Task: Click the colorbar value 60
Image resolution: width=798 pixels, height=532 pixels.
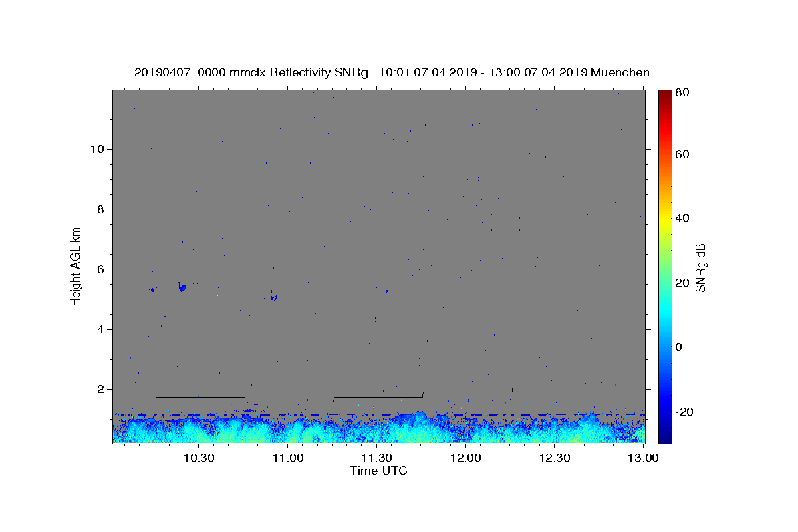Action: pyautogui.click(x=682, y=154)
